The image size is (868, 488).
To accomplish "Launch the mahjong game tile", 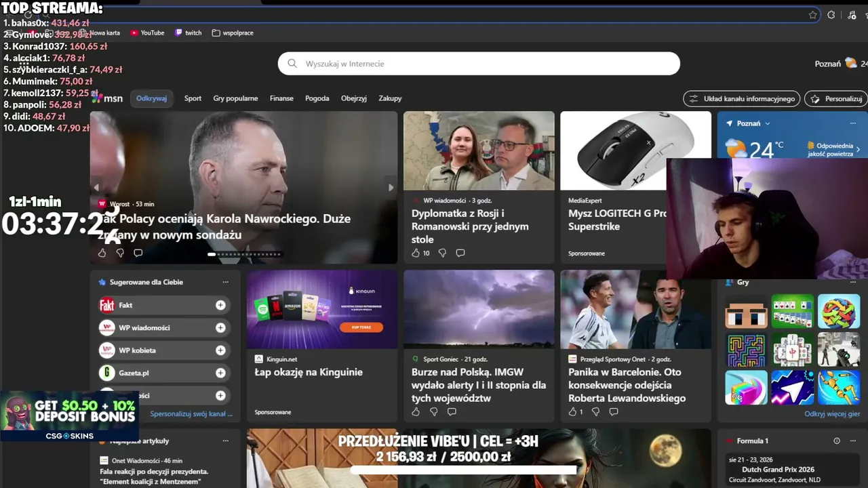I will [x=793, y=349].
